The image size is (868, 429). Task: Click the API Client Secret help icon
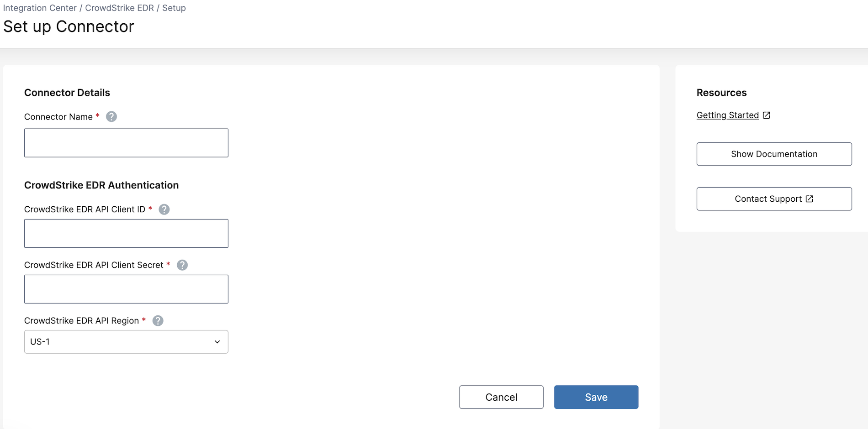tap(182, 265)
